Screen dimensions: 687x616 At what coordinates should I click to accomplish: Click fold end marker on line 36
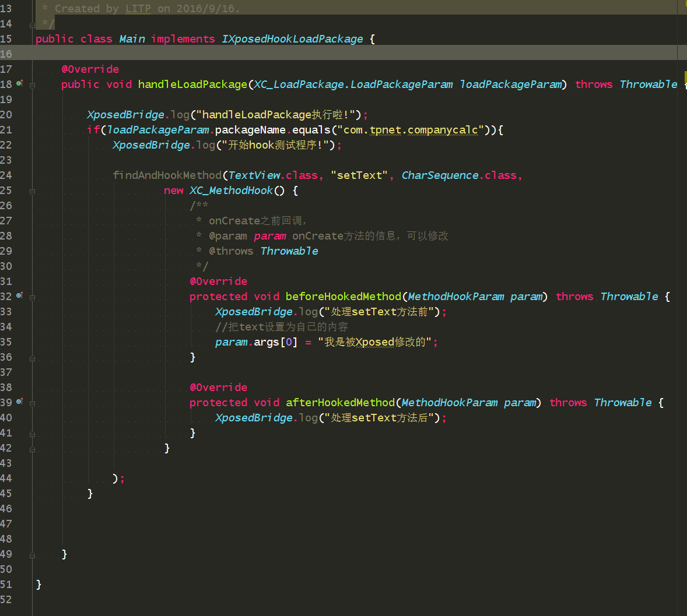point(33,358)
